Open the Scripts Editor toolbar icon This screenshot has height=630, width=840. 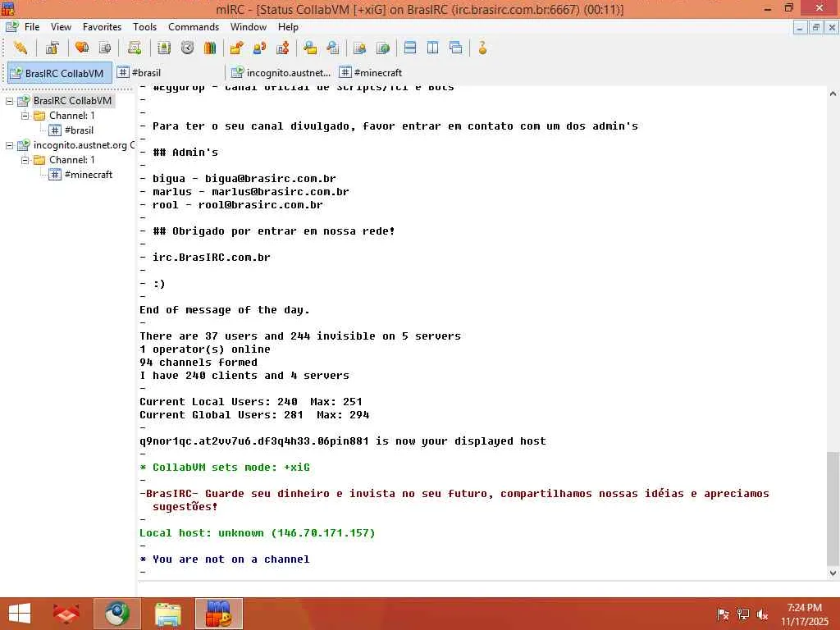[135, 48]
